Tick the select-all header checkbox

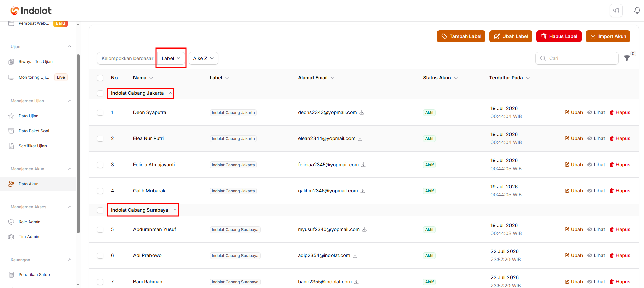coord(100,78)
